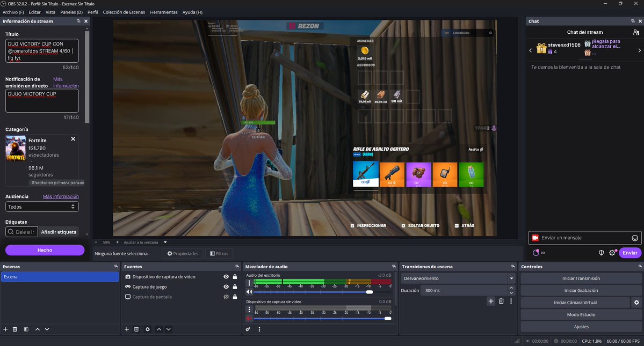Click Iniciar Transmisión button
Image resolution: width=644 pixels, height=346 pixels.
[x=581, y=278]
